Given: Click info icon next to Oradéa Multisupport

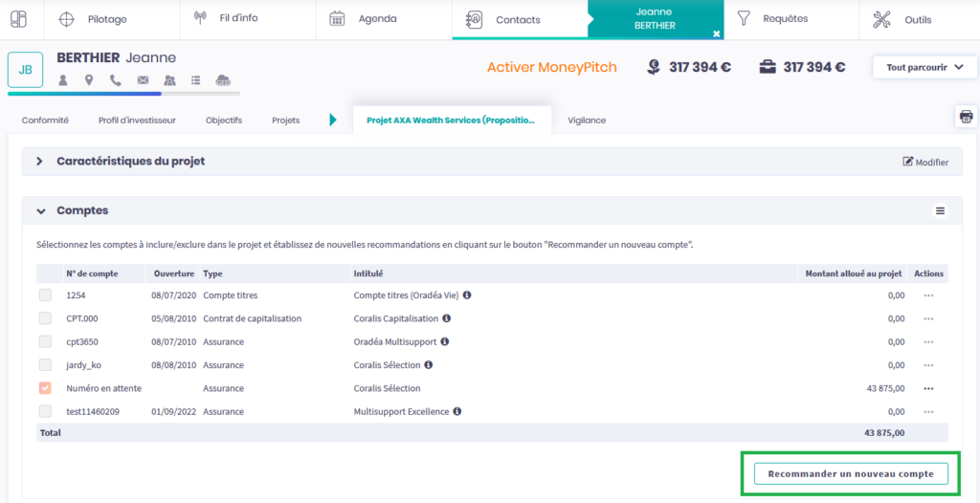Looking at the screenshot, I should click(445, 341).
